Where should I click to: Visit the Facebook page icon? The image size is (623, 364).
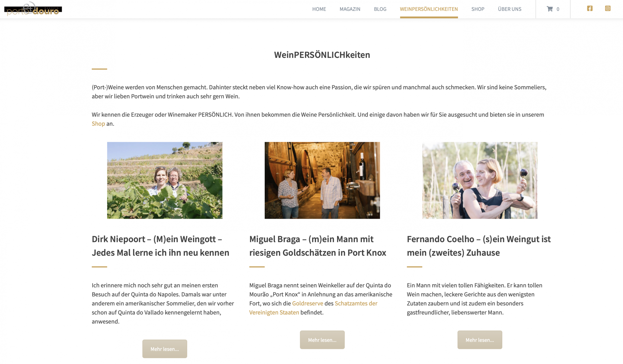[x=590, y=9]
